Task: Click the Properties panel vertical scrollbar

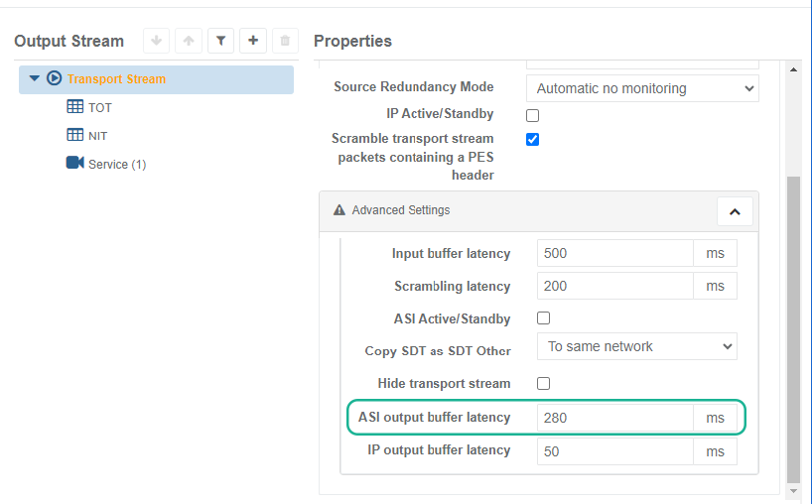Action: 792,327
